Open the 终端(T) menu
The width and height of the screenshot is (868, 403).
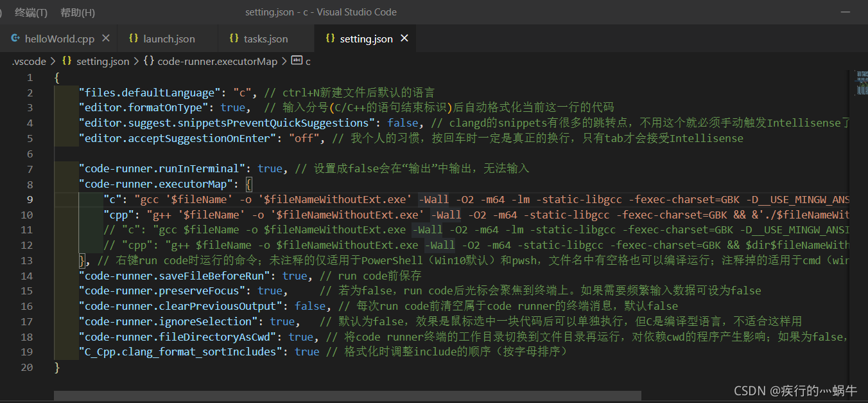click(x=31, y=12)
